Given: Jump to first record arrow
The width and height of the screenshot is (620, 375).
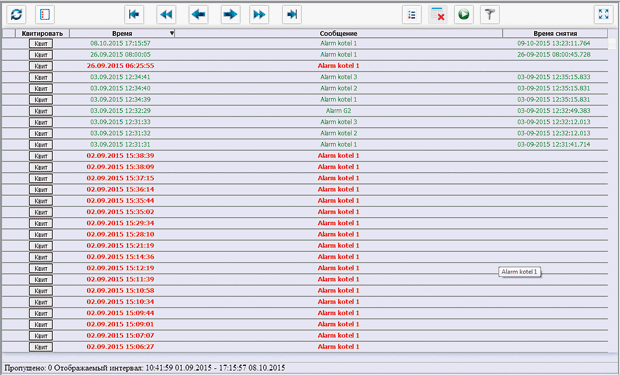Looking at the screenshot, I should 134,15.
